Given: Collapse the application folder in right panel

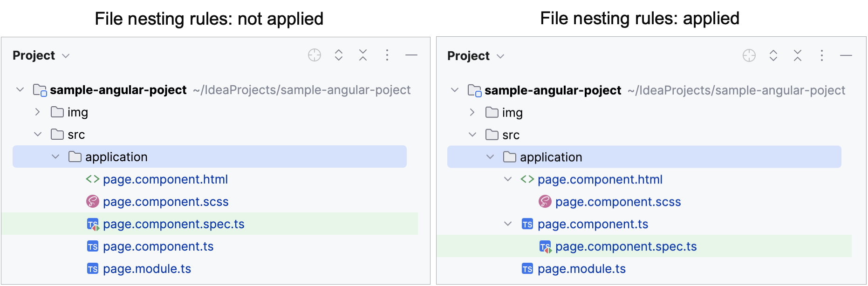Looking at the screenshot, I should tap(490, 157).
